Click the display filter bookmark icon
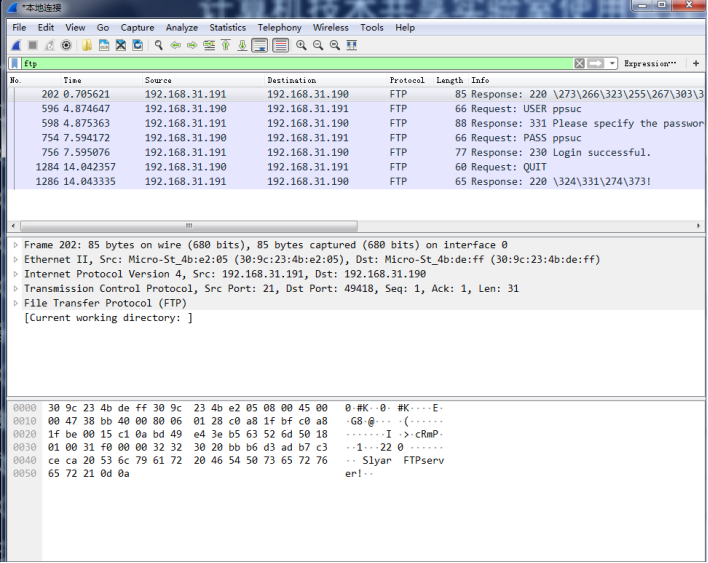This screenshot has height=563, width=708. pos(15,63)
